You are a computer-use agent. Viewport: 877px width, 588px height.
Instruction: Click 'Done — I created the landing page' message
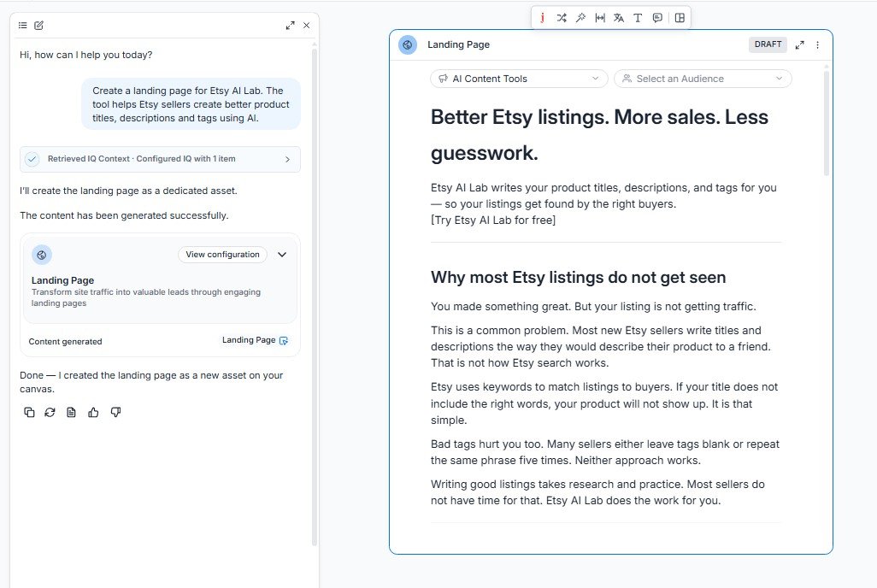click(151, 382)
